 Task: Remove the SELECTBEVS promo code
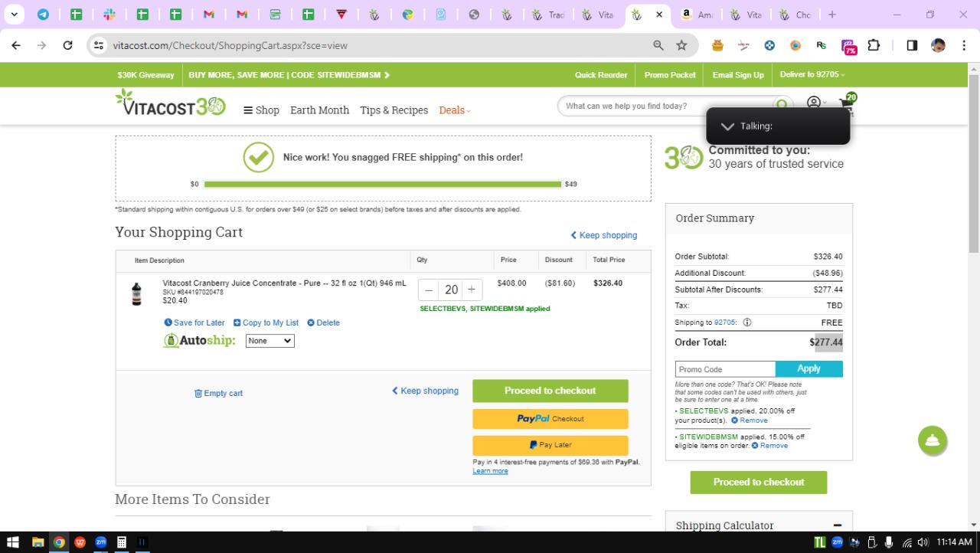(749, 420)
